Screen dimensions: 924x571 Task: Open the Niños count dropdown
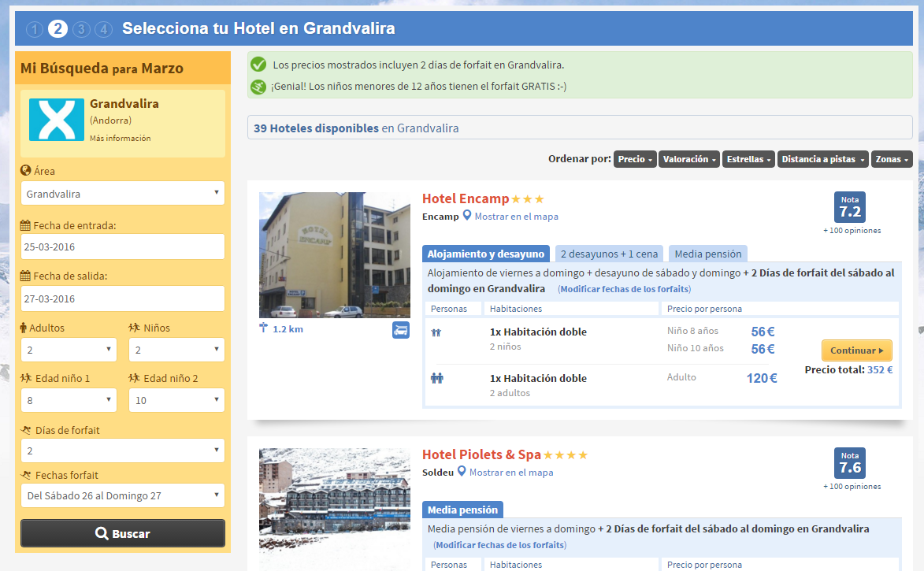tap(176, 350)
